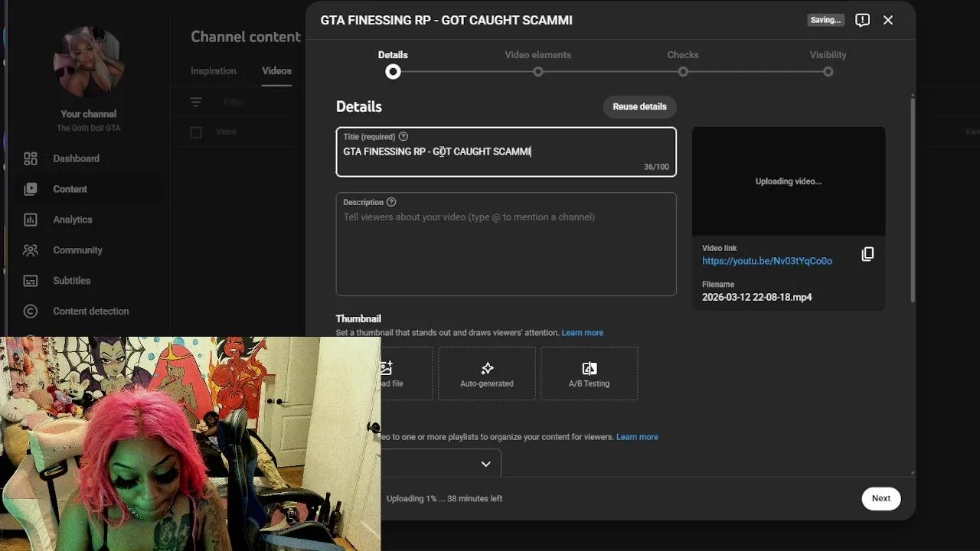
Task: Click the 36/100 character counter
Action: tap(656, 167)
